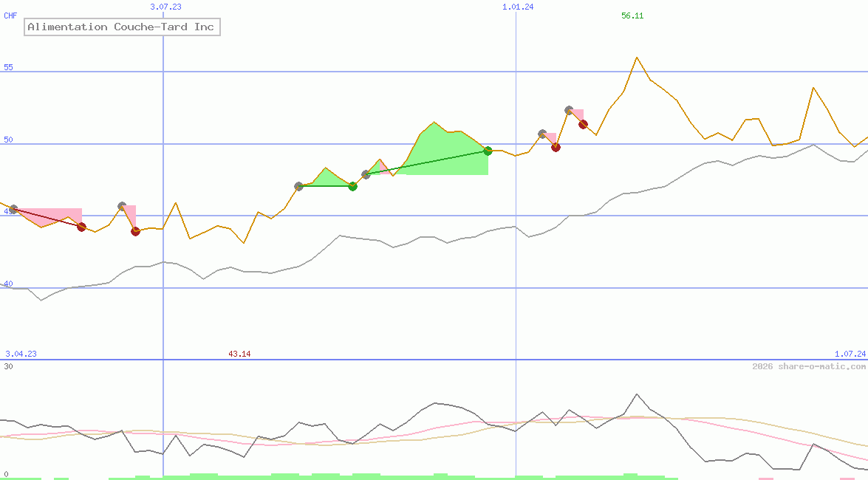Image resolution: width=868 pixels, height=480 pixels.
Task: Select the 1.01.24 date label at top
Action: pyautogui.click(x=517, y=7)
